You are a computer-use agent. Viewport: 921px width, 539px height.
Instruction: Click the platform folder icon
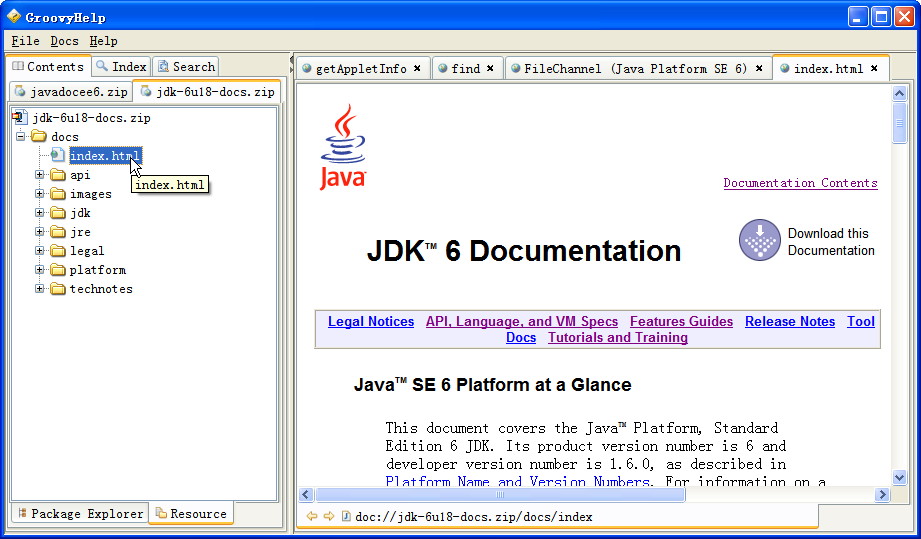[x=58, y=270]
